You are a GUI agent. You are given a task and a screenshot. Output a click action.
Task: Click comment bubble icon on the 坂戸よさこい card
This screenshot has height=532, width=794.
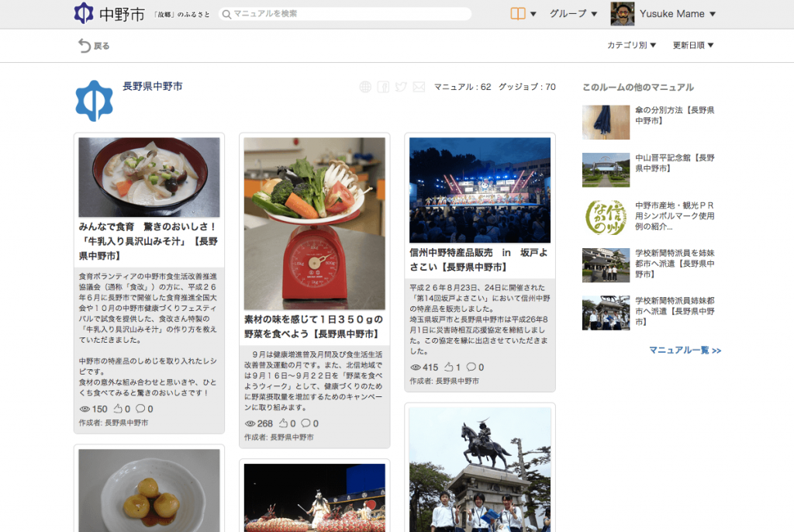471,367
